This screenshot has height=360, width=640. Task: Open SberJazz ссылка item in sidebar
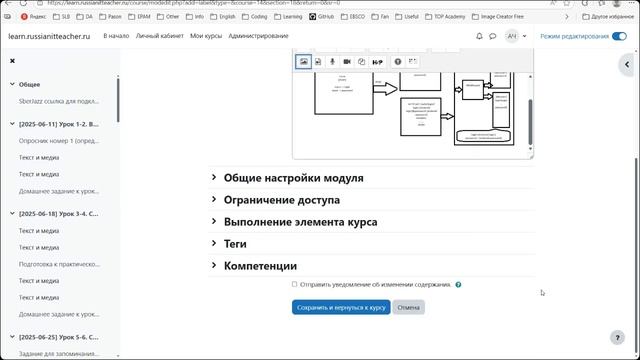point(59,101)
